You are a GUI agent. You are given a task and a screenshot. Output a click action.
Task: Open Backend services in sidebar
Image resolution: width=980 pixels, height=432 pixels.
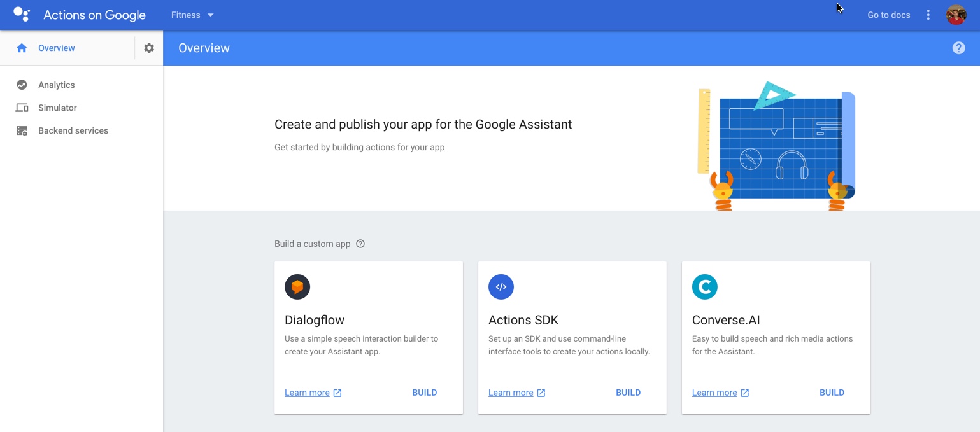point(73,130)
